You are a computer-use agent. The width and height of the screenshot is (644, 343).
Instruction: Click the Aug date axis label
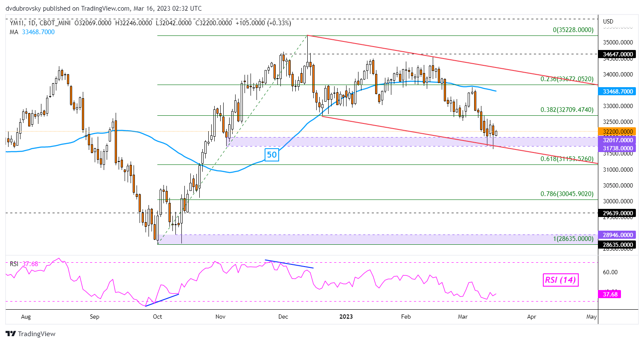pyautogui.click(x=26, y=317)
